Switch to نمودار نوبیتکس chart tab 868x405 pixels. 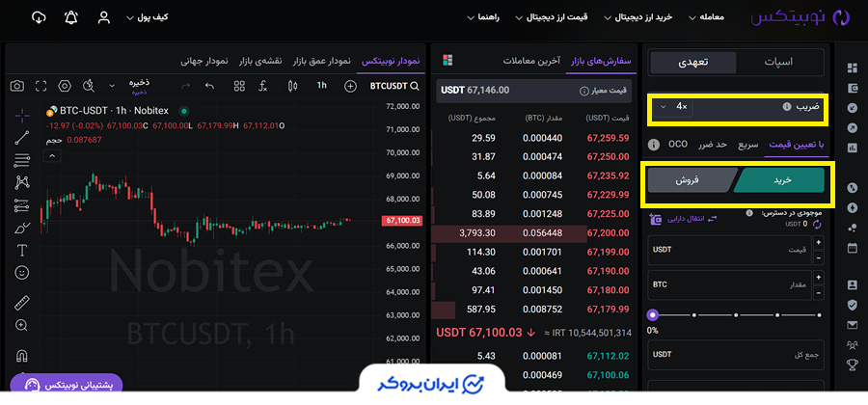point(391,61)
